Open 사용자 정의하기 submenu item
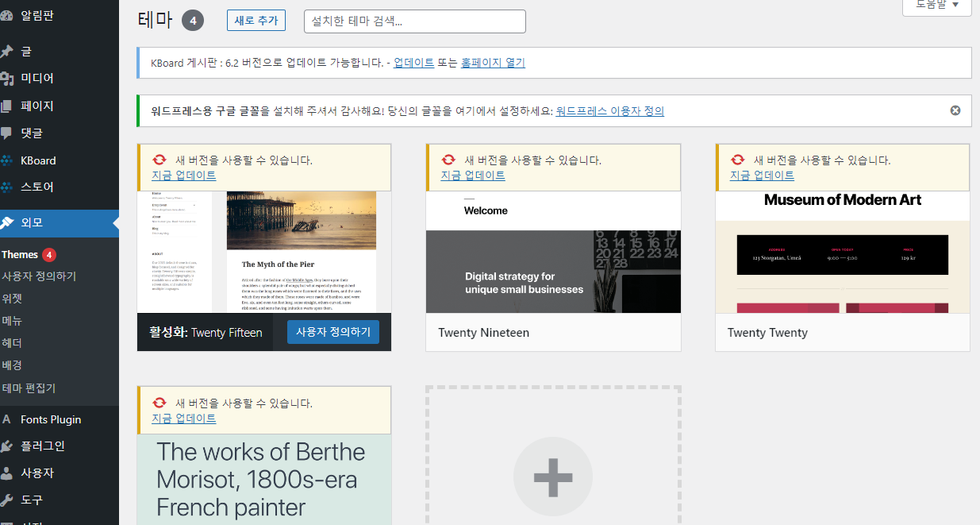 (39, 276)
